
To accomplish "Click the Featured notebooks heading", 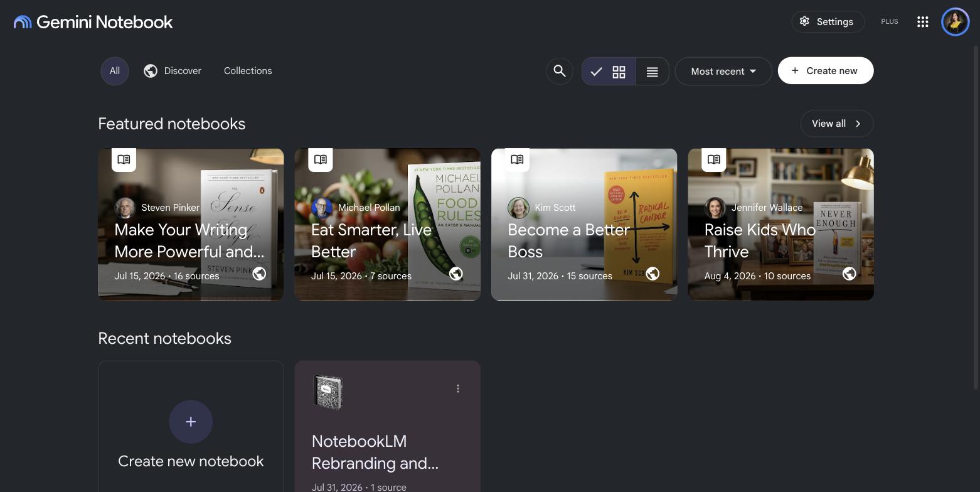I will pyautogui.click(x=172, y=124).
